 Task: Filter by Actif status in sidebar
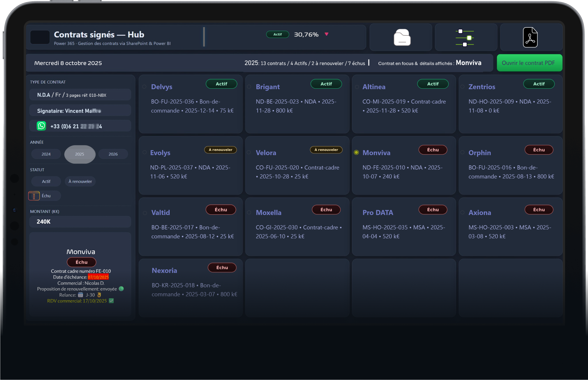click(46, 181)
